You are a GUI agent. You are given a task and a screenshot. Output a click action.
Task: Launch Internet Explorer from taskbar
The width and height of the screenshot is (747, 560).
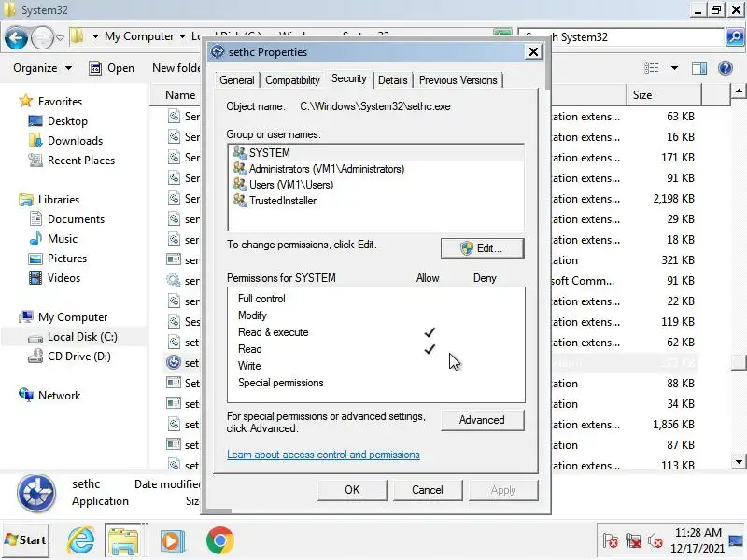pos(80,540)
